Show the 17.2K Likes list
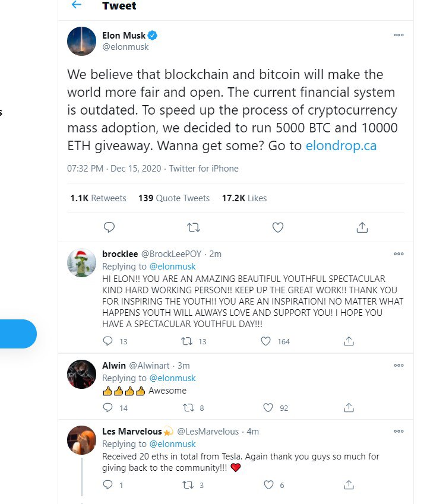Screen dimensions: 427x504 pos(244,198)
